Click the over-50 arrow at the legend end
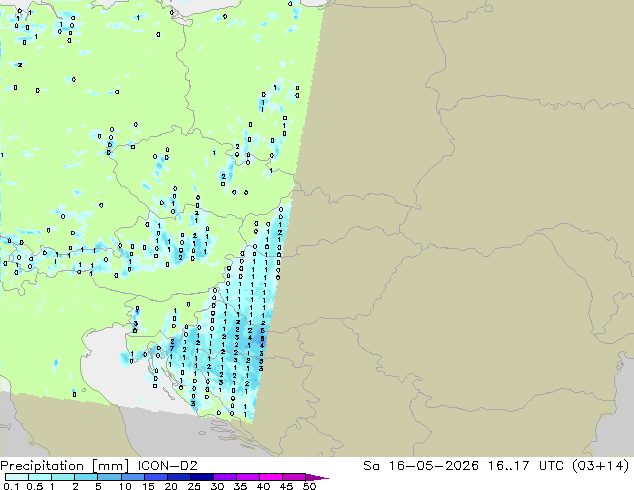Image resolution: width=634 pixels, height=490 pixels. pos(317,477)
